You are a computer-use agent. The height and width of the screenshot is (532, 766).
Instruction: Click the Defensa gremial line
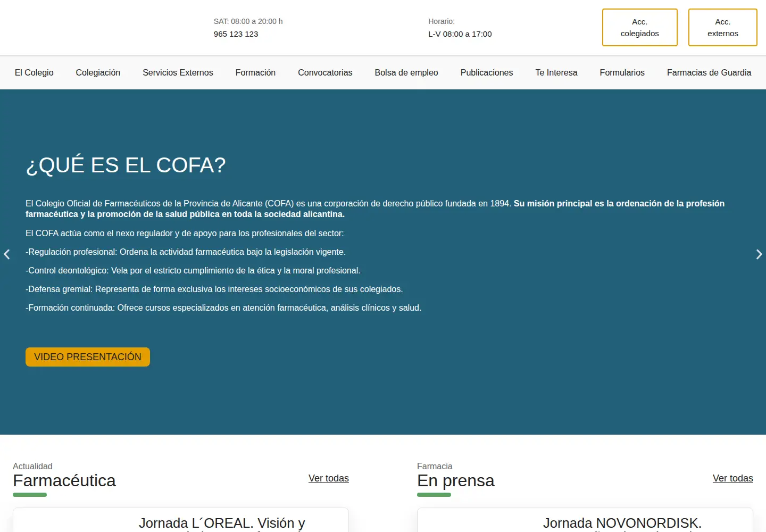(x=214, y=289)
